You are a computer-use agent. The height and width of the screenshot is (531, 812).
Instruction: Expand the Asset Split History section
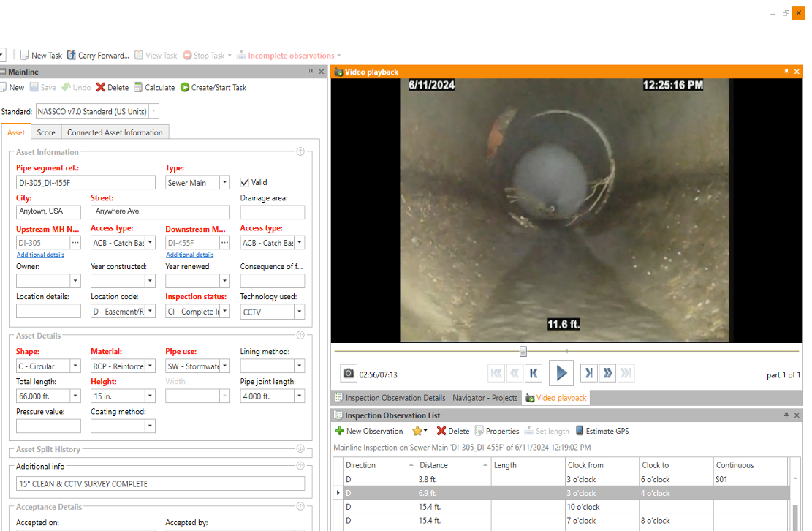coord(300,449)
